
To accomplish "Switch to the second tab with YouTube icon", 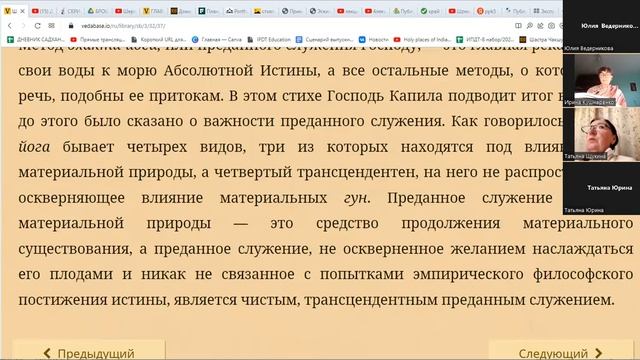I will 42,11.
